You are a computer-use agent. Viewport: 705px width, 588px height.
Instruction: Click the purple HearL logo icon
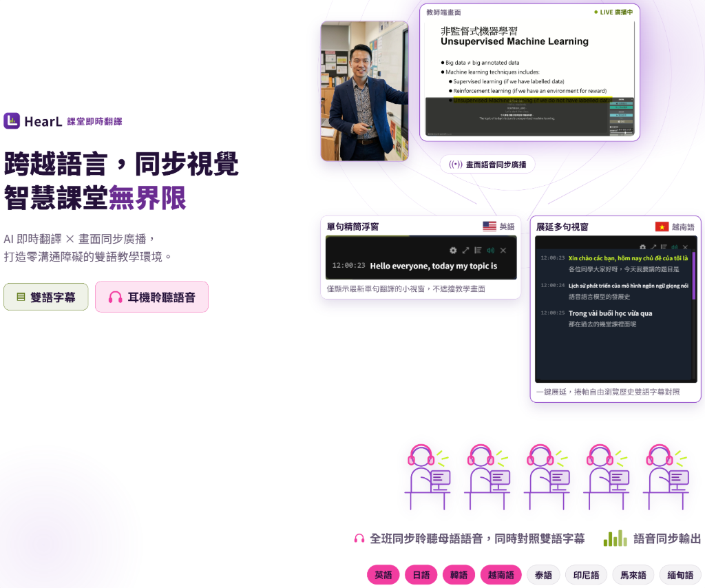tap(12, 121)
